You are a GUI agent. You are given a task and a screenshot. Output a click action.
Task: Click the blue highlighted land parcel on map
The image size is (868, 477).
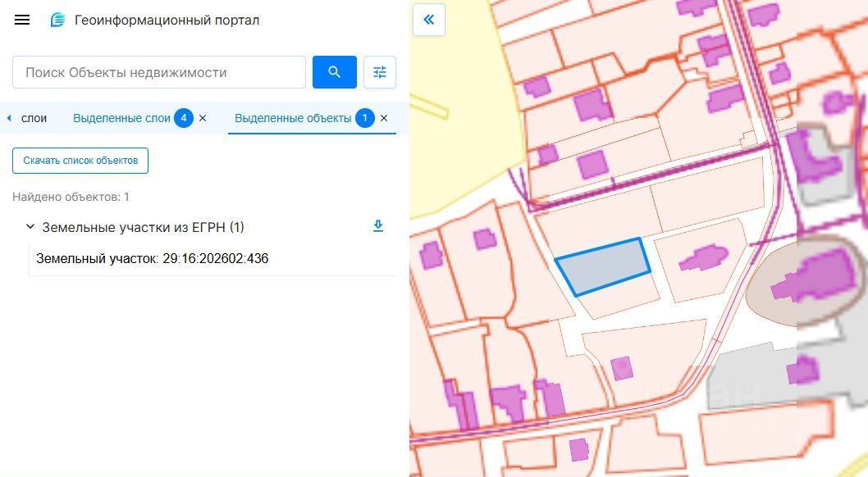(603, 267)
